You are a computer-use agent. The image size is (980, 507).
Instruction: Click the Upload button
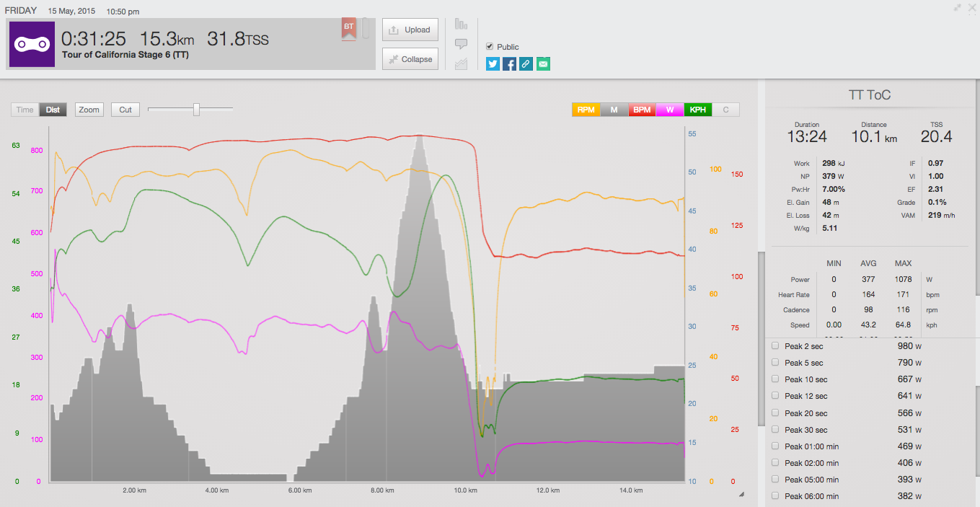(x=410, y=30)
